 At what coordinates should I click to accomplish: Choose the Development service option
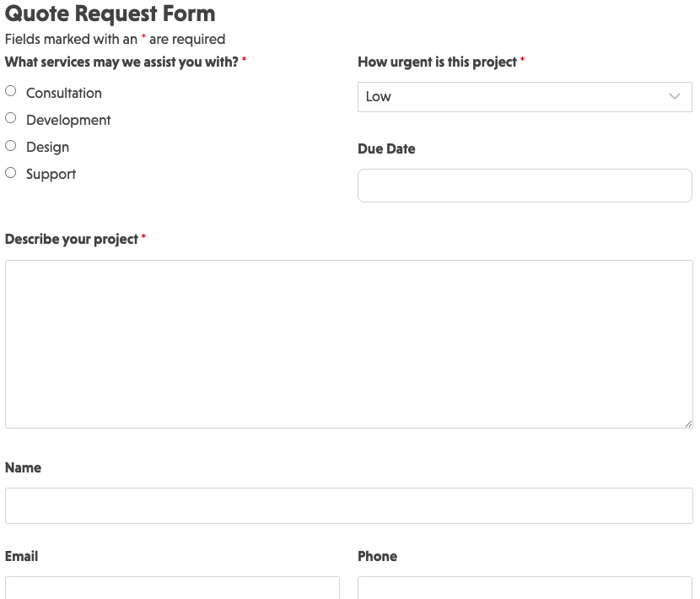(11, 118)
